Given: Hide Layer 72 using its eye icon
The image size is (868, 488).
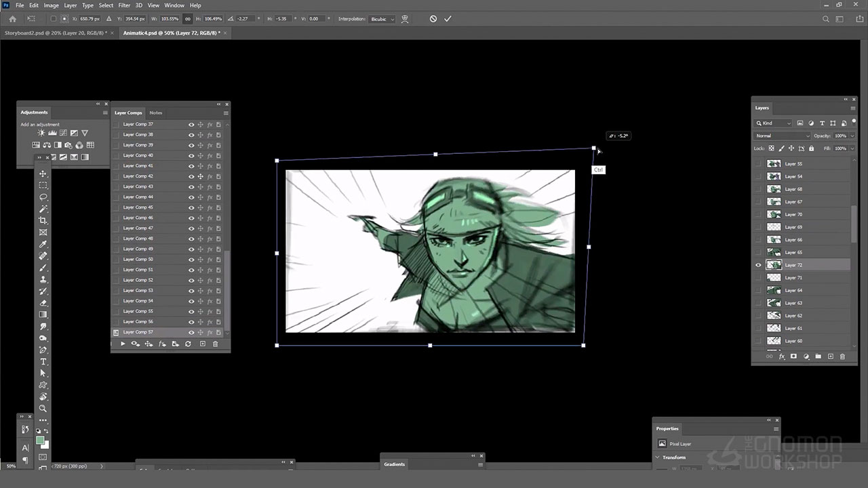Looking at the screenshot, I should click(758, 265).
